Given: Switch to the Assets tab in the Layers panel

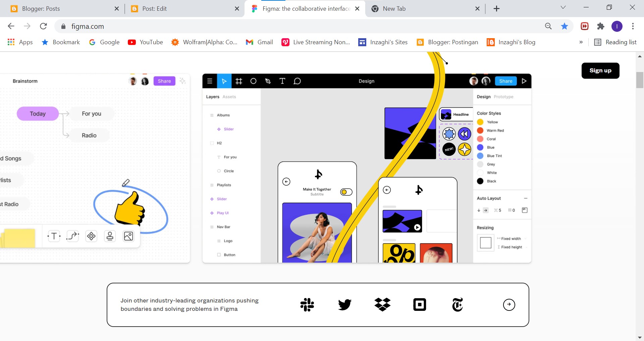Looking at the screenshot, I should click(x=229, y=96).
